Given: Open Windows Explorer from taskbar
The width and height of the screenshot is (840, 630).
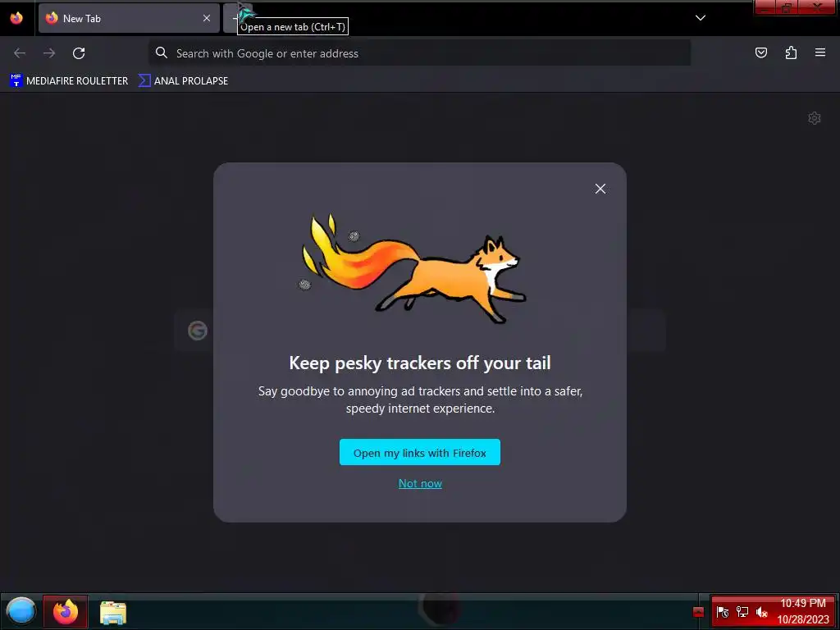Looking at the screenshot, I should (113, 612).
